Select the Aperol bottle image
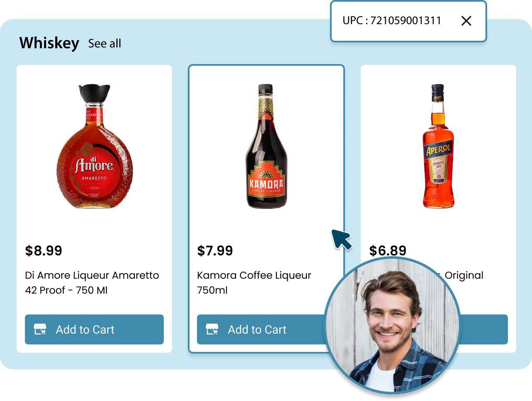The height and width of the screenshot is (401, 532). [x=438, y=146]
